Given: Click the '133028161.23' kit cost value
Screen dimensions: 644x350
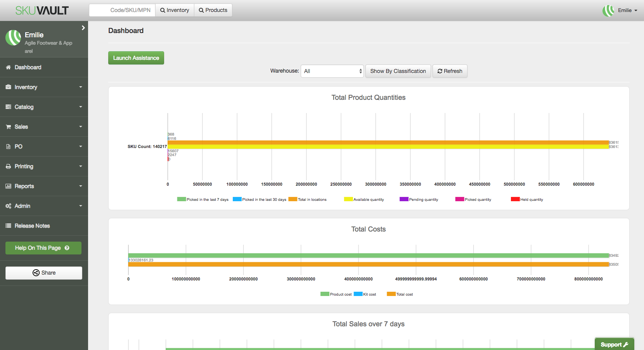Looking at the screenshot, I should (141, 260).
